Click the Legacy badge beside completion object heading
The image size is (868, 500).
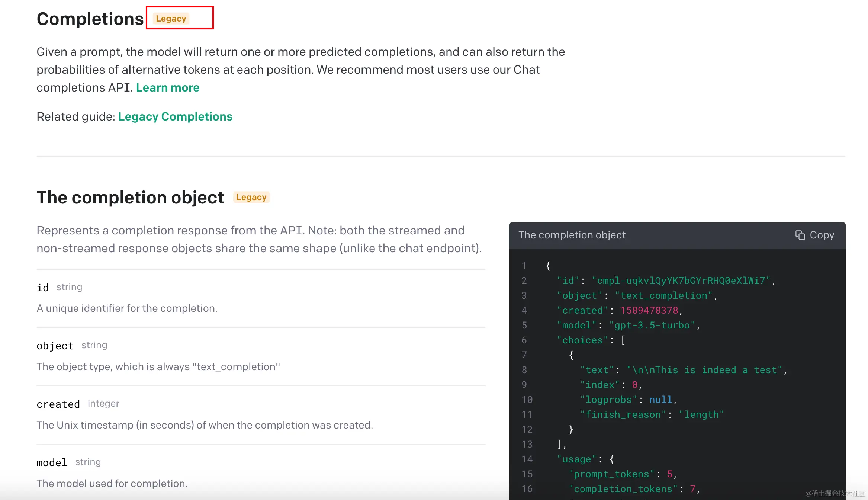point(251,197)
